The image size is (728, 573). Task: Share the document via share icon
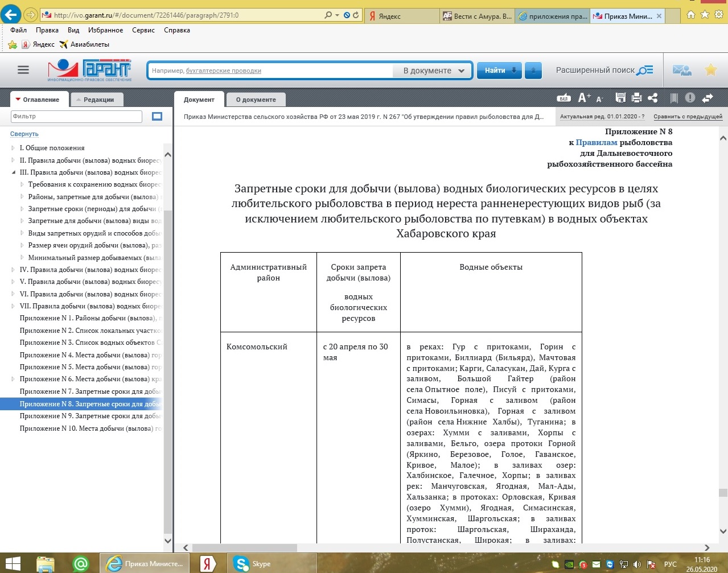coord(653,98)
